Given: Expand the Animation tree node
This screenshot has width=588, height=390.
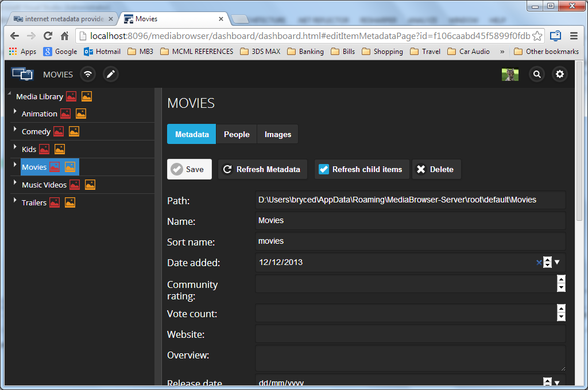Looking at the screenshot, I should (15, 111).
